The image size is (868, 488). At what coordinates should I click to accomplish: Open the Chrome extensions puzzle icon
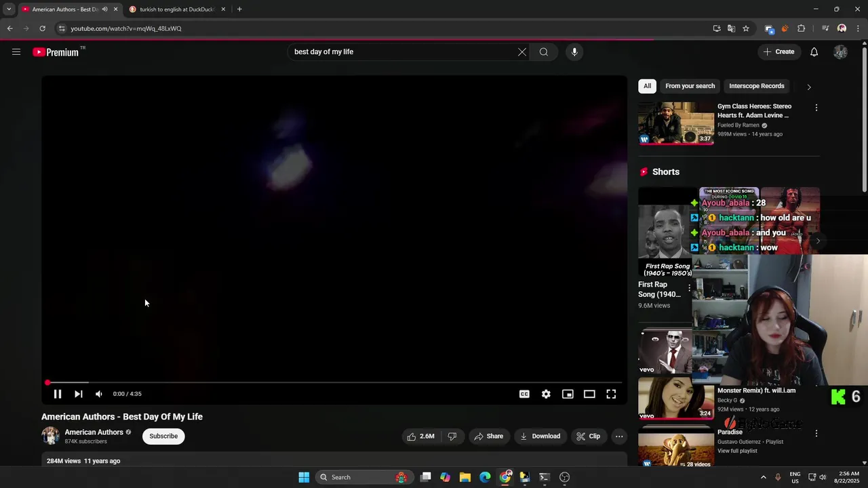point(801,28)
